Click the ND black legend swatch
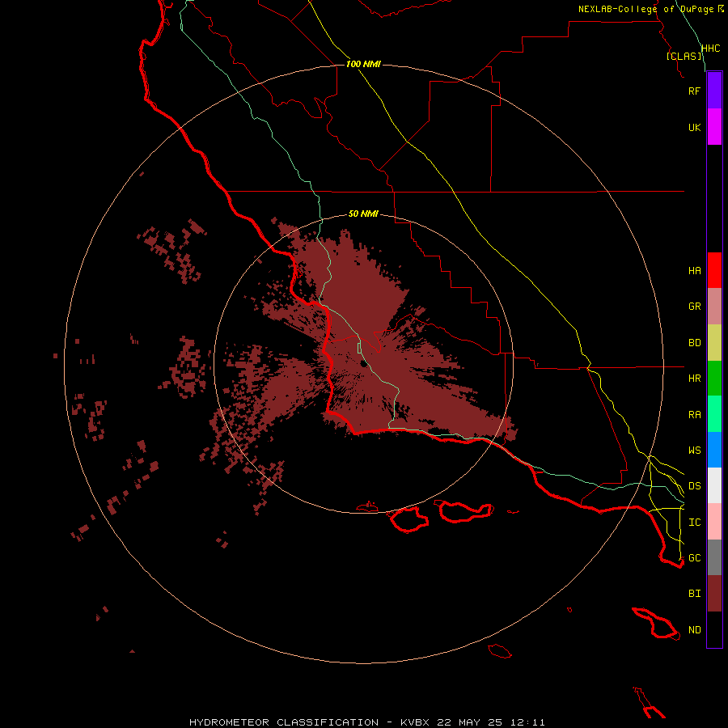 (x=714, y=629)
